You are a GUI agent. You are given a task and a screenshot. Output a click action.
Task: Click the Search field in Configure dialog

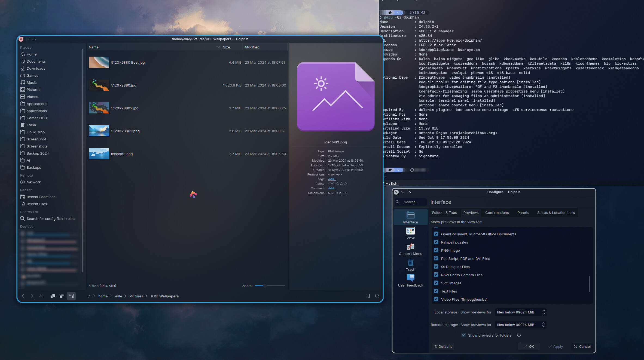pyautogui.click(x=411, y=202)
